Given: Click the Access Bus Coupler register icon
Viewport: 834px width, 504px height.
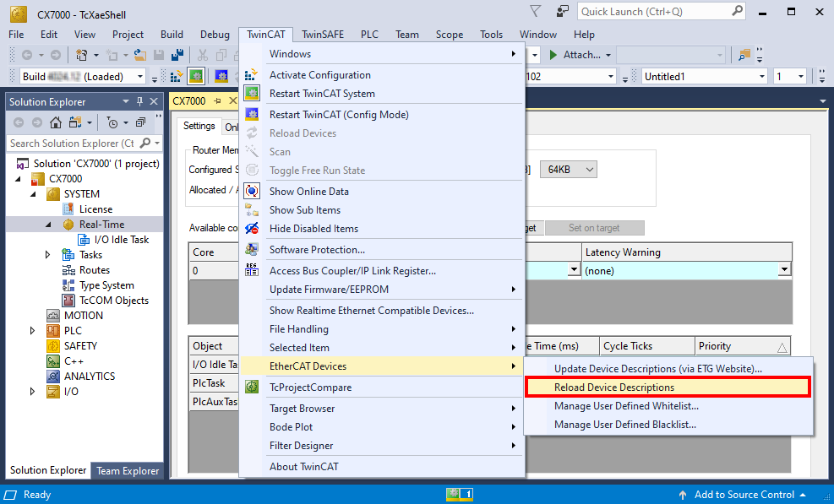Looking at the screenshot, I should 252,270.
